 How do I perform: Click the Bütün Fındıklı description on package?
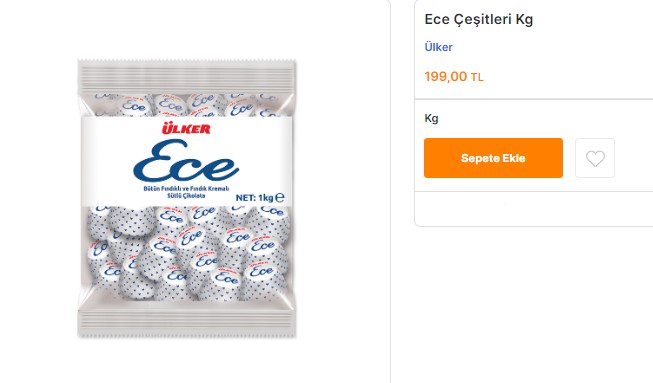[186, 189]
